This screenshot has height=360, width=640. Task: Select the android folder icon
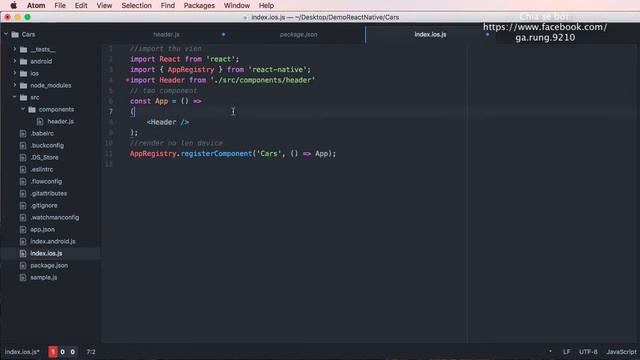click(x=24, y=61)
